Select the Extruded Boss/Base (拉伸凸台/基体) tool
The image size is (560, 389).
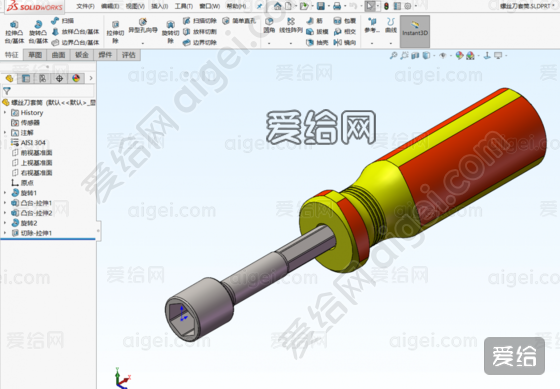[14, 32]
